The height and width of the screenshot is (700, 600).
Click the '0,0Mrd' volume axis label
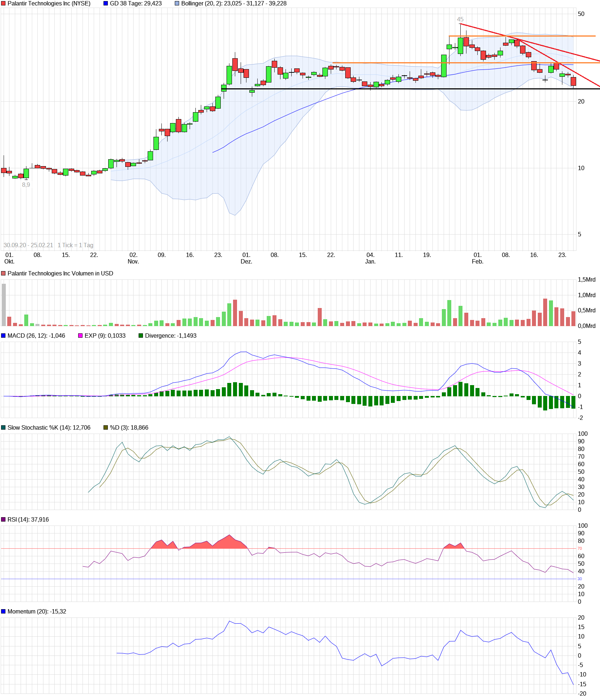(x=587, y=326)
